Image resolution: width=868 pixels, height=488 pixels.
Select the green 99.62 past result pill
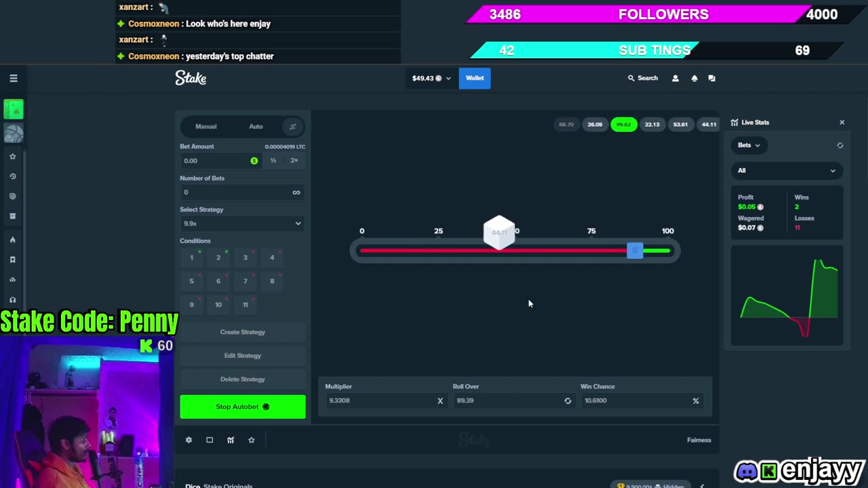coord(623,125)
